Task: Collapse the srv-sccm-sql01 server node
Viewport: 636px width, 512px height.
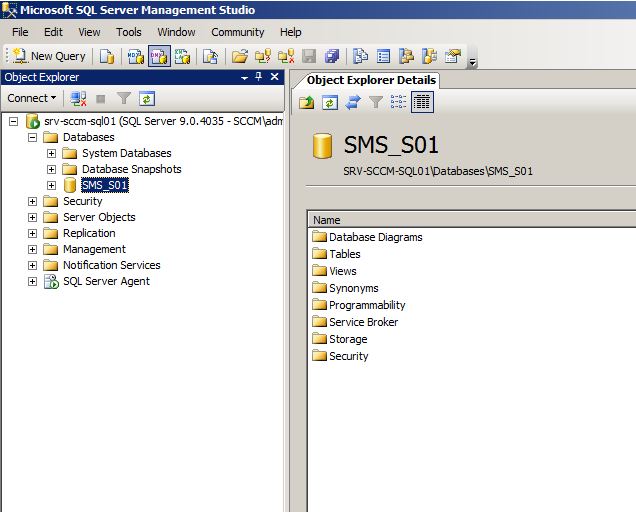Action: tap(13, 121)
